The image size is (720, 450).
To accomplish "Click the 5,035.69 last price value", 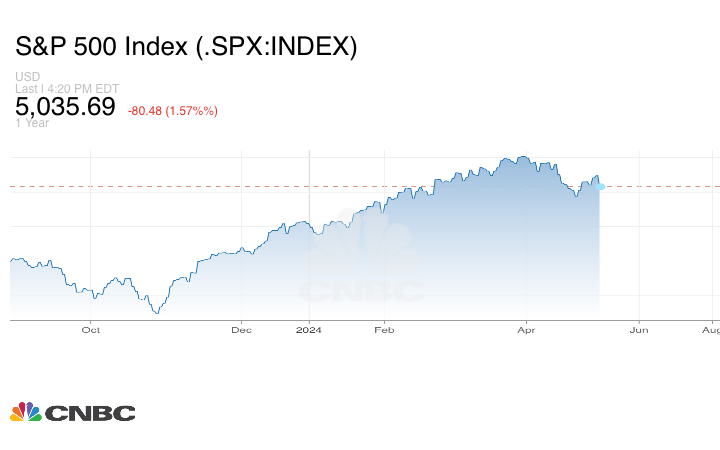I will [65, 107].
